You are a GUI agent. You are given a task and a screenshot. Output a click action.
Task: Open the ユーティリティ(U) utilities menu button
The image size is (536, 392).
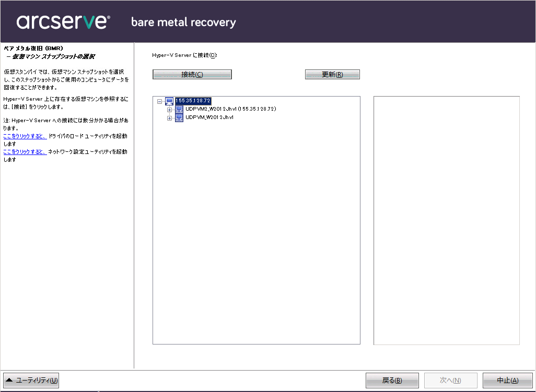[31, 381]
